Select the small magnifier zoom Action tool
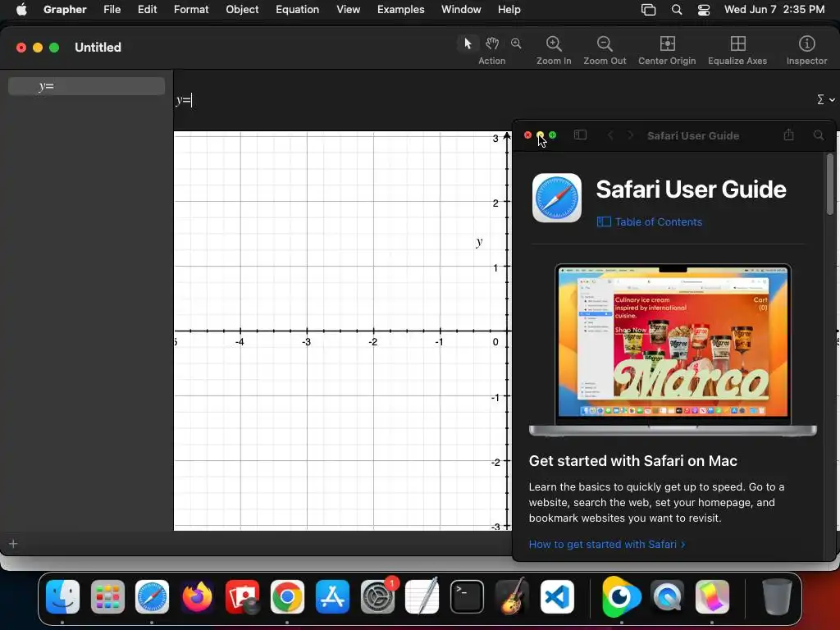Viewport: 840px width, 630px height. pyautogui.click(x=516, y=43)
